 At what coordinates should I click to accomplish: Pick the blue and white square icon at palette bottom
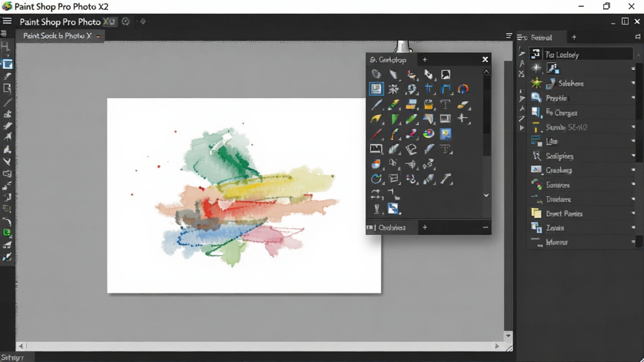(x=393, y=209)
